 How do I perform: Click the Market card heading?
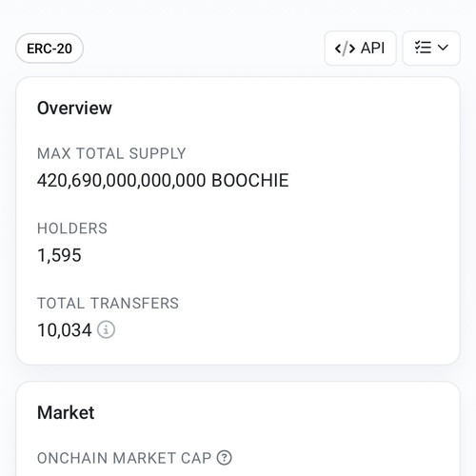pyautogui.click(x=66, y=412)
